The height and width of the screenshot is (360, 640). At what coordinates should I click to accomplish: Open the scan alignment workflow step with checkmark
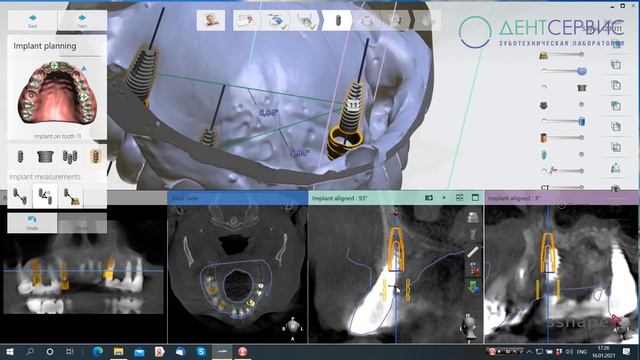pyautogui.click(x=276, y=20)
